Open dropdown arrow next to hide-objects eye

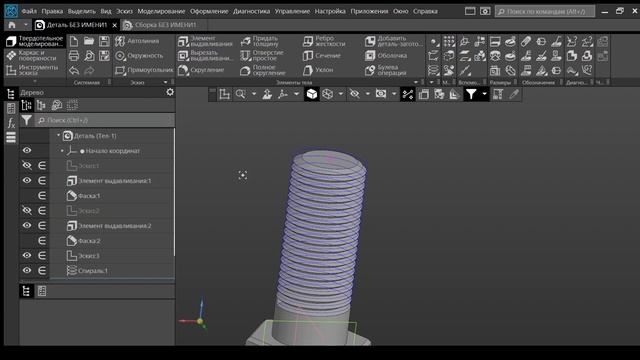368,95
